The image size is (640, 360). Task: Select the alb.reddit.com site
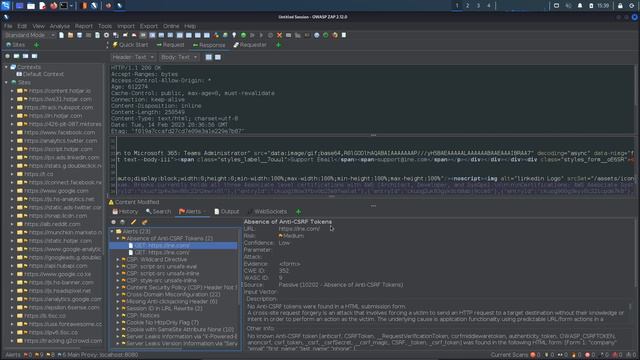52,224
